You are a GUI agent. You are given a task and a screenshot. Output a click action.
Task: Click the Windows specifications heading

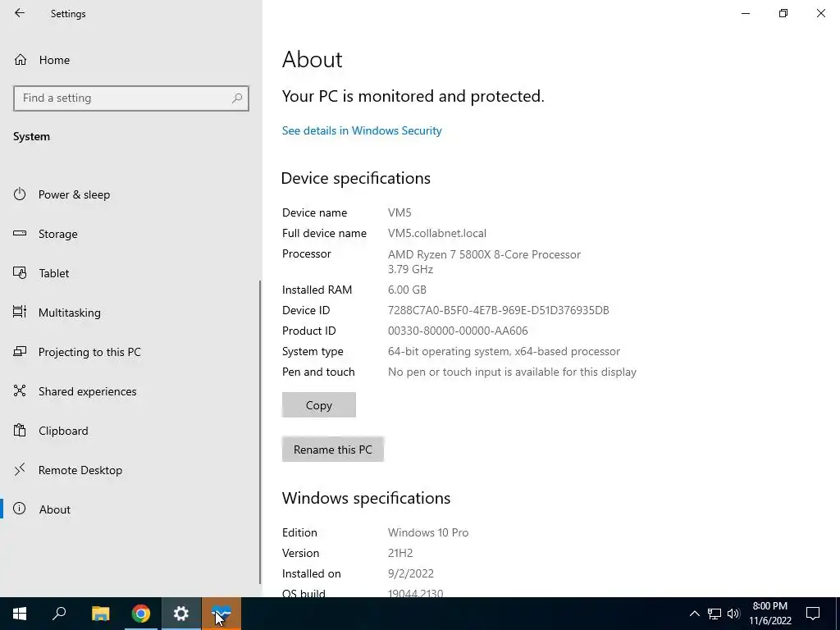(x=366, y=498)
